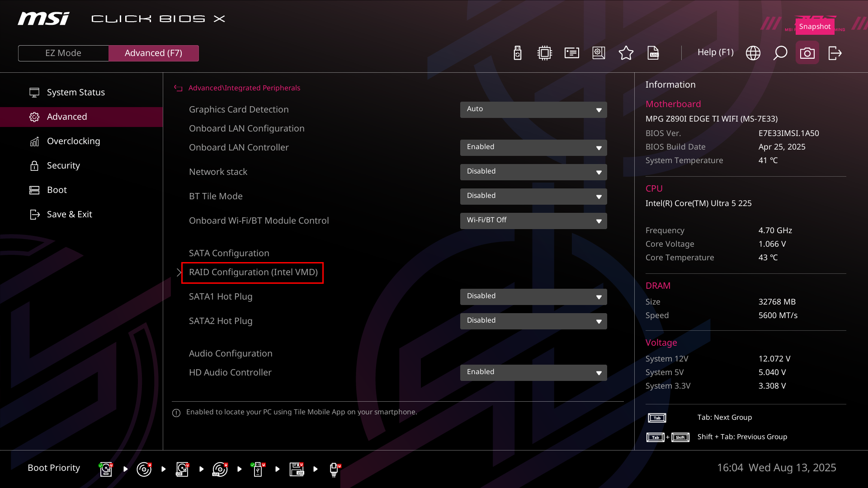
Task: Click the Network stack label
Action: pos(218,172)
